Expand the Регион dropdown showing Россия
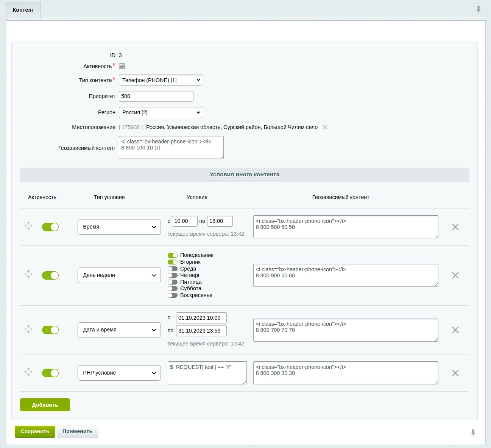 point(160,112)
